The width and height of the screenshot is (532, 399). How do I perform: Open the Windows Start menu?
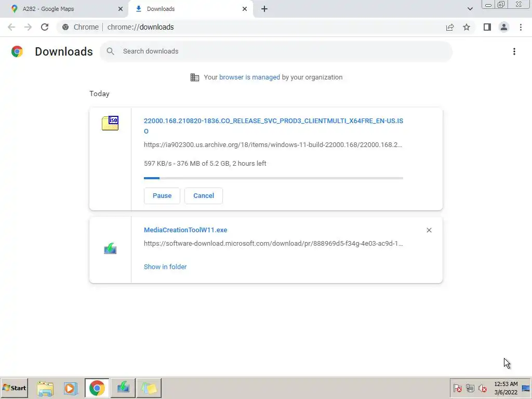[14, 388]
